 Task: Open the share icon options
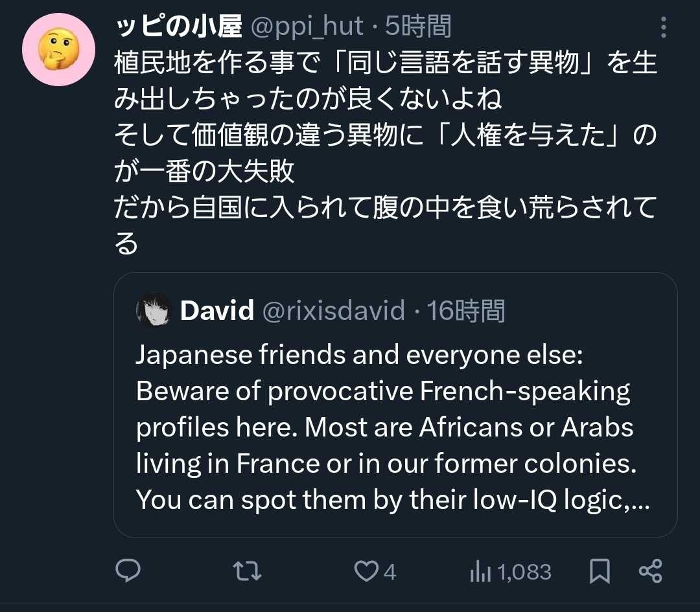click(650, 571)
